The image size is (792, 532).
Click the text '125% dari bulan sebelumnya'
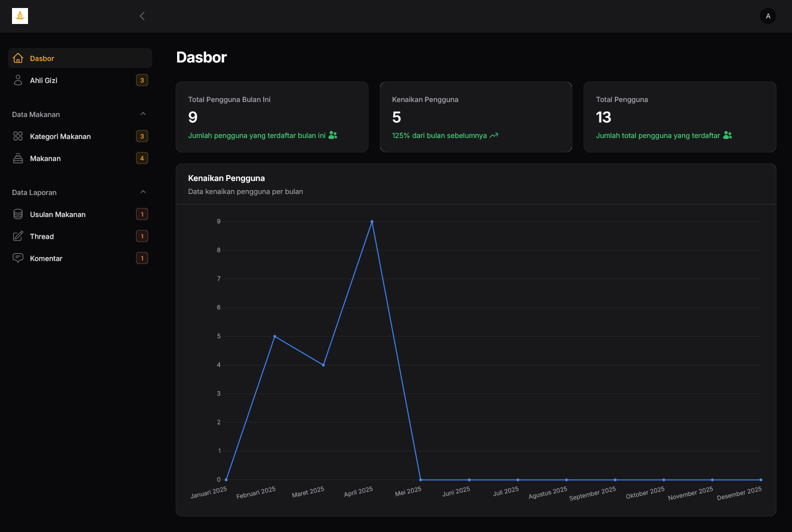coord(439,135)
